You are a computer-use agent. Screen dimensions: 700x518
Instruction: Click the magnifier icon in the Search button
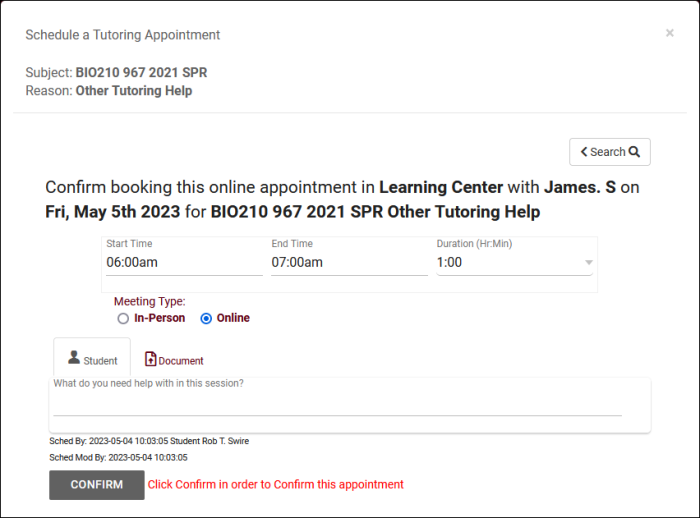(x=634, y=152)
